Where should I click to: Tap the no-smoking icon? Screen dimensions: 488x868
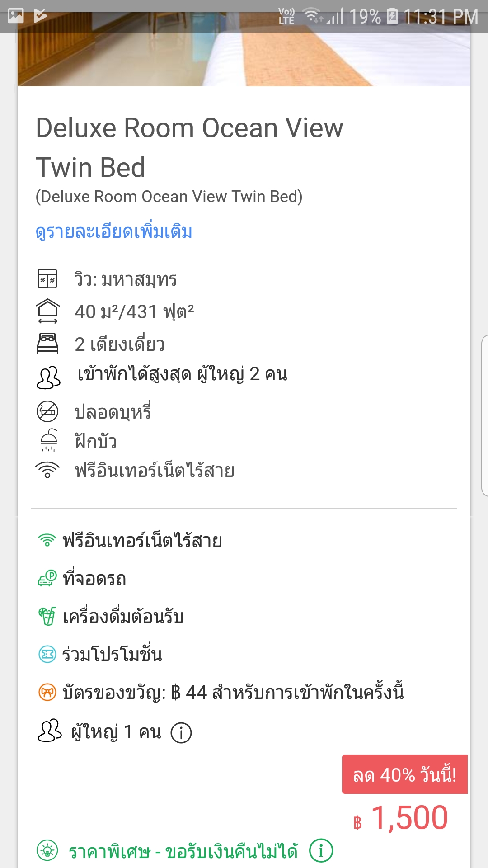47,411
